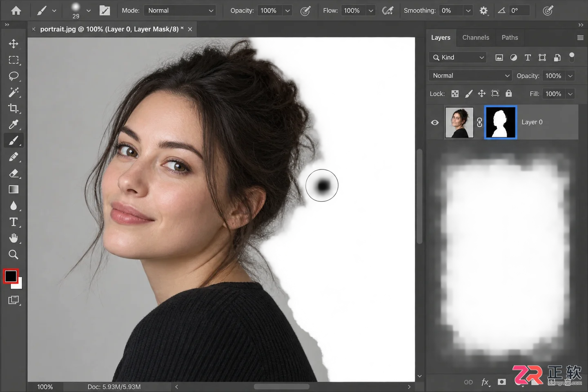Toggle filter for type layers
The width and height of the screenshot is (588, 392).
(x=528, y=58)
